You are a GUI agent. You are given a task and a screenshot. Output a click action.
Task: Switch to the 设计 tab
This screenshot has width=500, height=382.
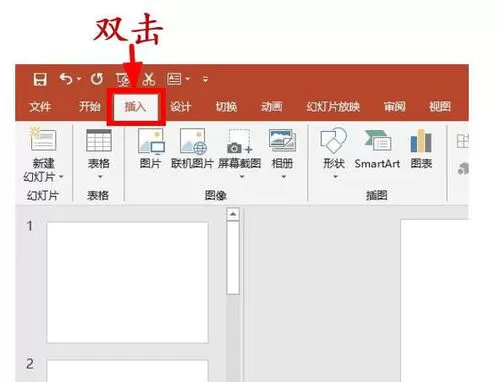point(180,107)
